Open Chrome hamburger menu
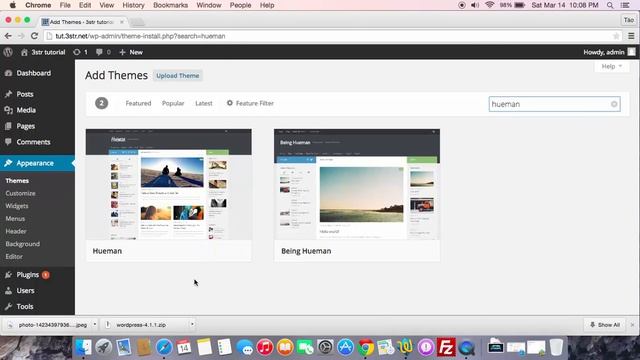The width and height of the screenshot is (640, 360). 631,36
